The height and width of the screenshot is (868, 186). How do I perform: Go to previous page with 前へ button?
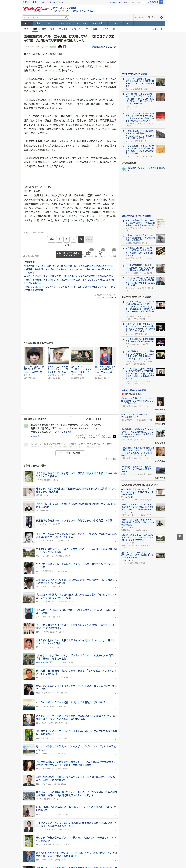pyautogui.click(x=51, y=239)
